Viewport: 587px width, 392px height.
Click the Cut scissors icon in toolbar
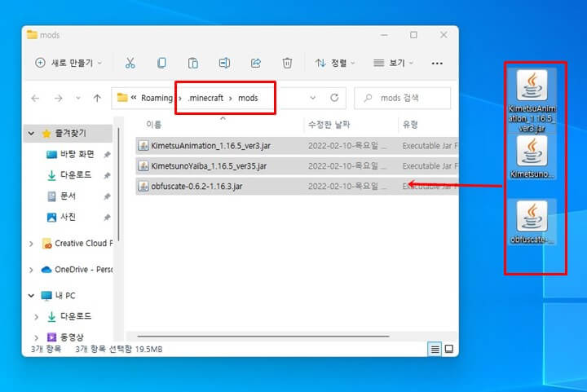pos(130,63)
